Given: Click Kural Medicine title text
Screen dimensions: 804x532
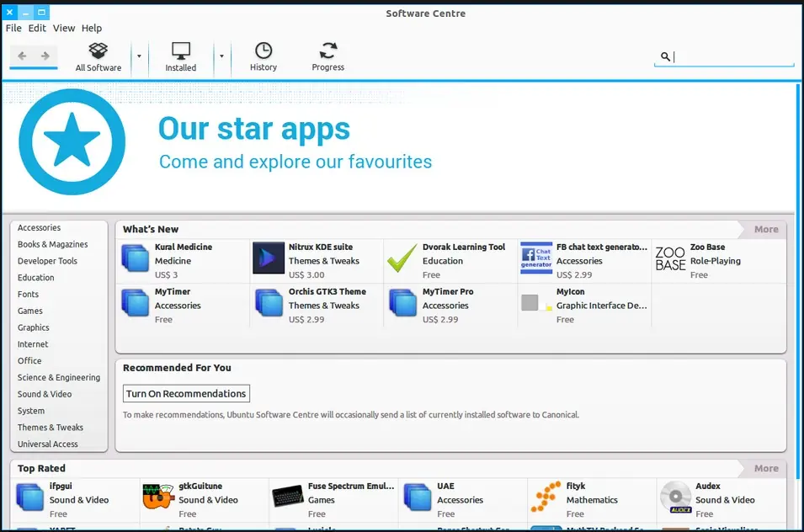Looking at the screenshot, I should point(183,247).
